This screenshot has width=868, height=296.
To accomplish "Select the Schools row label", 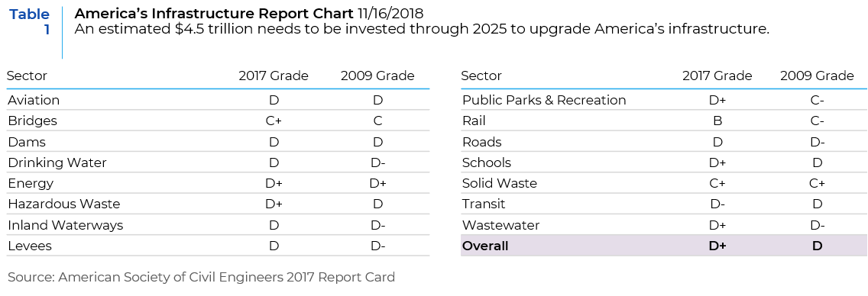I will (x=487, y=163).
